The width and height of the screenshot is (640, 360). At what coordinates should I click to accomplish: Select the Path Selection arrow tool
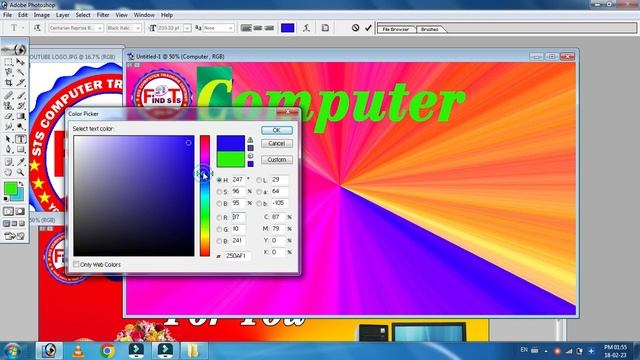9,139
